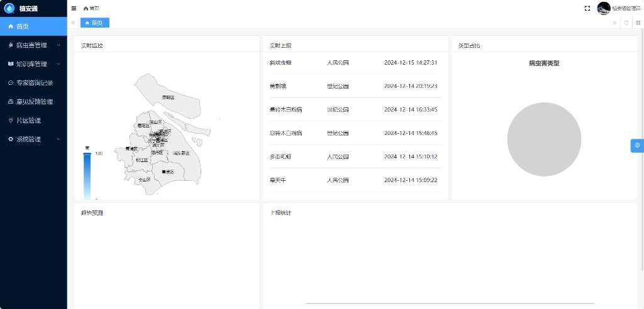Expand the 病虫害管理 submenu arrow
This screenshot has width=644, height=309.
[58, 45]
